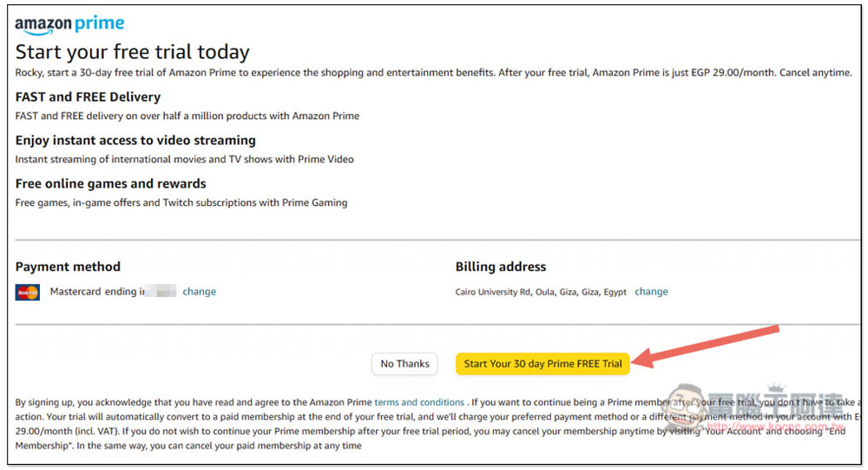
Task: Click "Enjoy instant access to video streaming" heading
Action: click(x=135, y=140)
